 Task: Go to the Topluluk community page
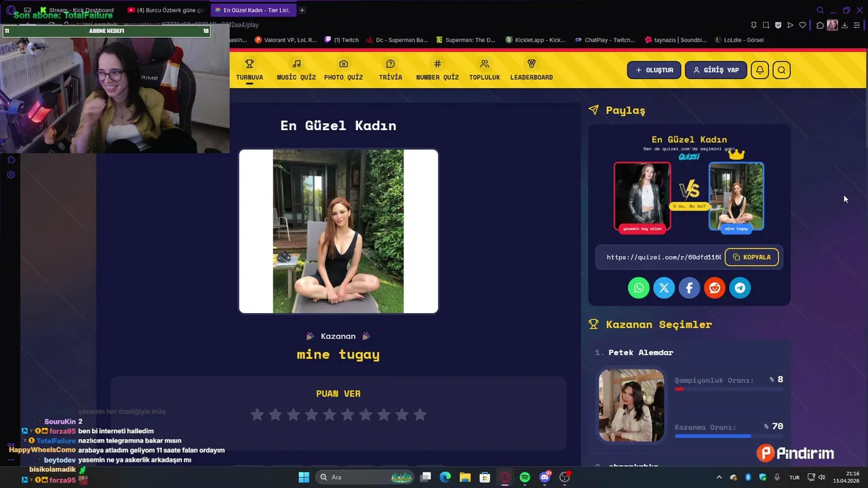point(484,70)
